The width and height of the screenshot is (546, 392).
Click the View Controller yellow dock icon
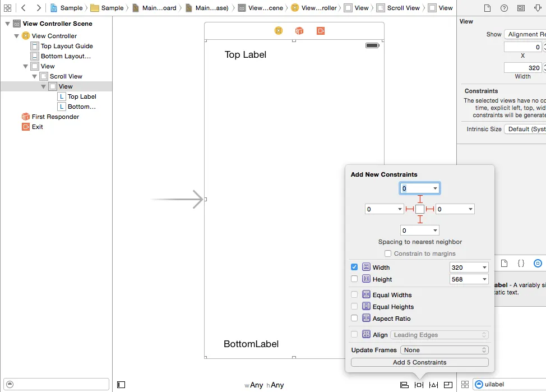tap(279, 31)
